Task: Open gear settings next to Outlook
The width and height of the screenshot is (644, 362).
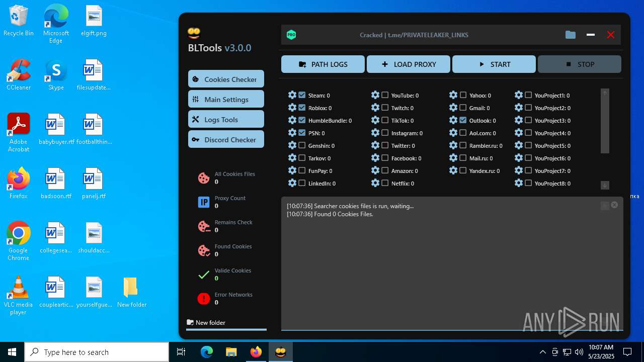Action: [x=453, y=120]
